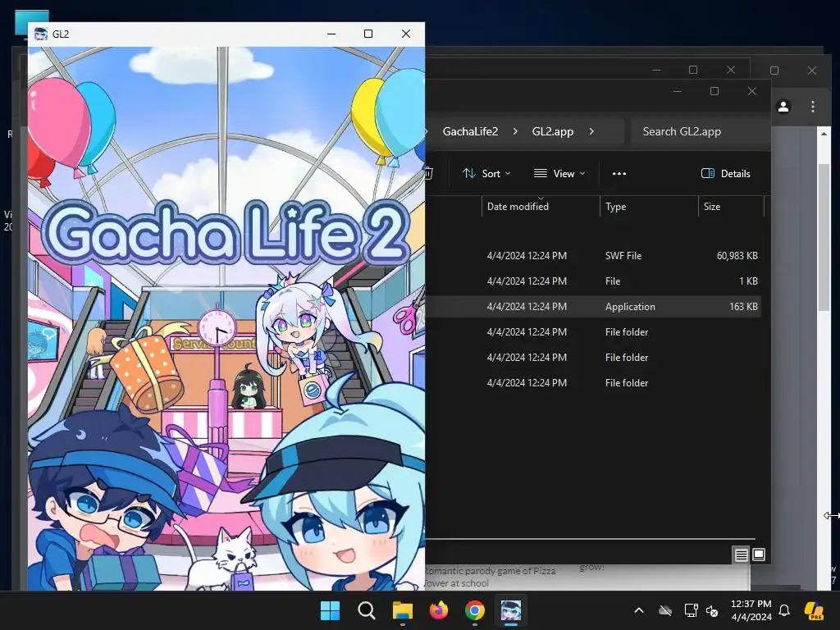Open the Sort dropdown in File Explorer

click(x=486, y=174)
